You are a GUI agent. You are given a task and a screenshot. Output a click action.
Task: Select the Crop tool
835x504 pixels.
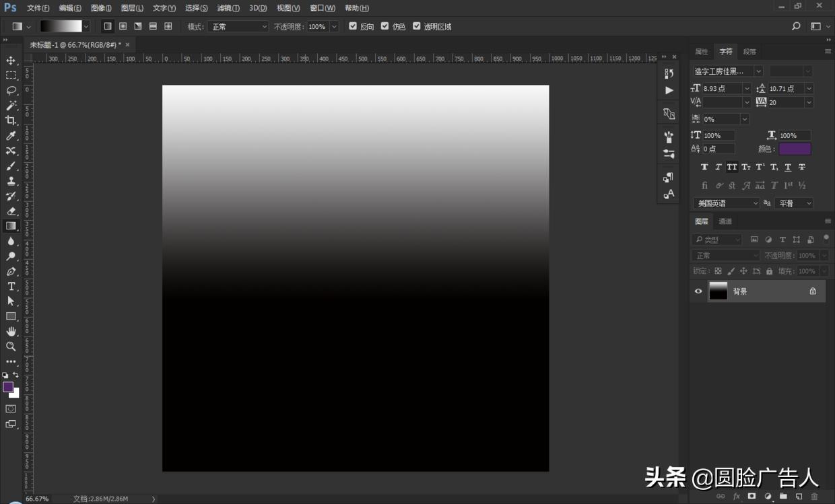pyautogui.click(x=11, y=120)
